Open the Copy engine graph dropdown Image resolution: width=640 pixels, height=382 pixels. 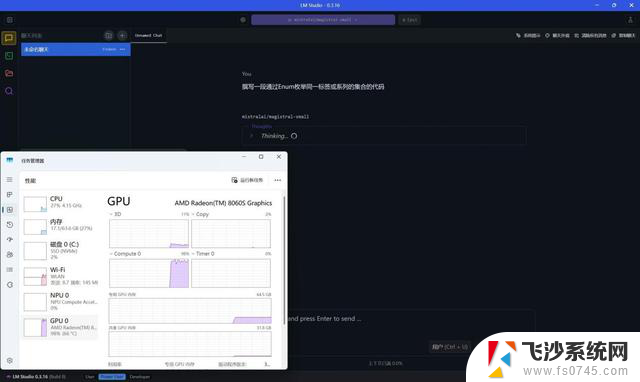point(200,214)
